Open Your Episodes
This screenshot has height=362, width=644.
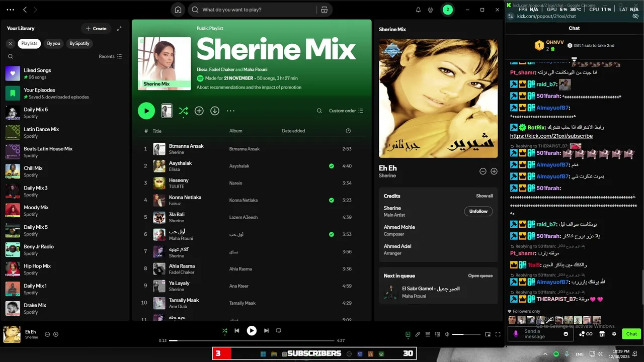coord(65,93)
